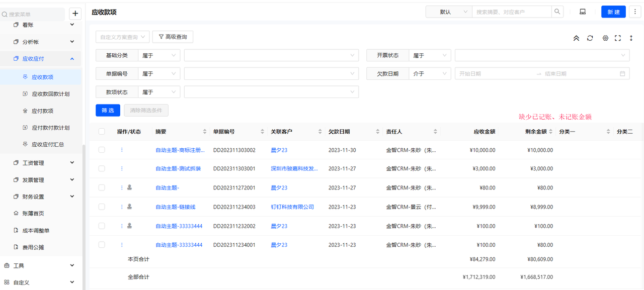
Task: Click the row height vertical arrows icon
Action: [631, 38]
